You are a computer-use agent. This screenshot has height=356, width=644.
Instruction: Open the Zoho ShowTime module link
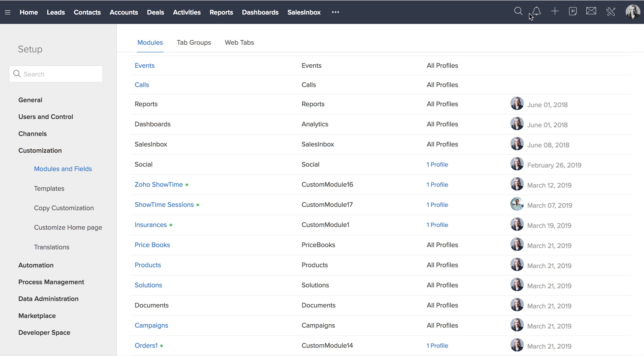158,184
